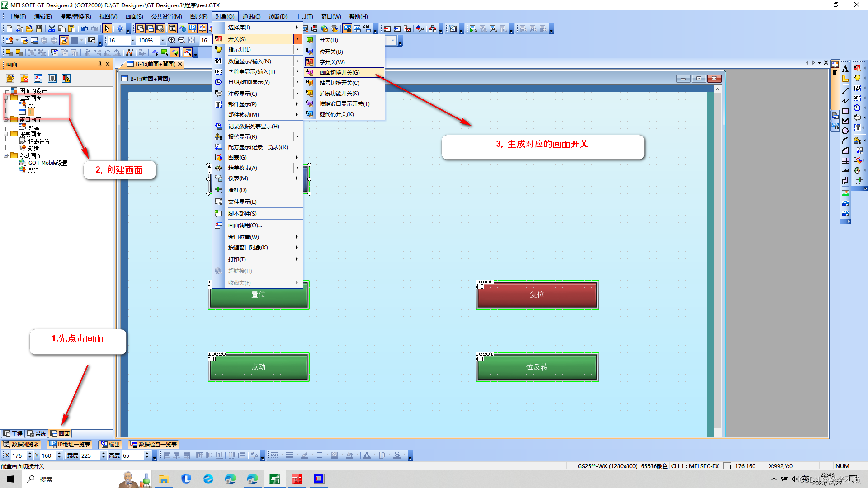868x488 pixels.
Task: Switch to the 工程 tab at panel bottom
Action: 13,433
